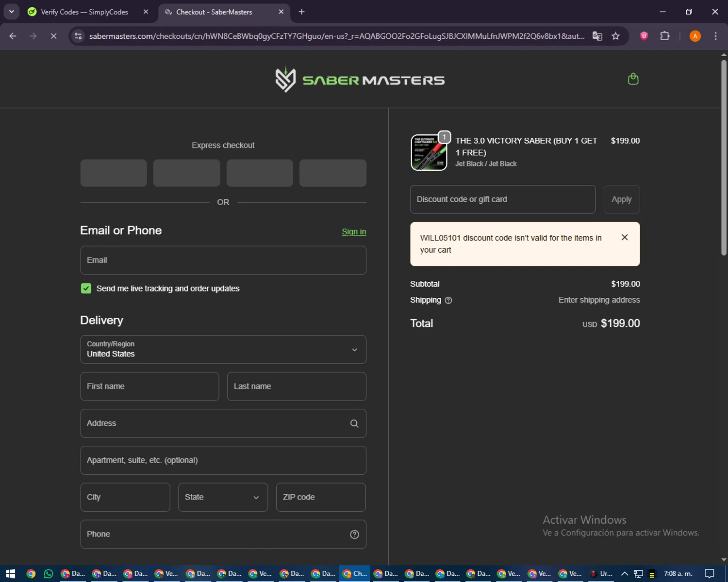728x582 pixels.
Task: Click the address search magnifier icon
Action: (354, 423)
